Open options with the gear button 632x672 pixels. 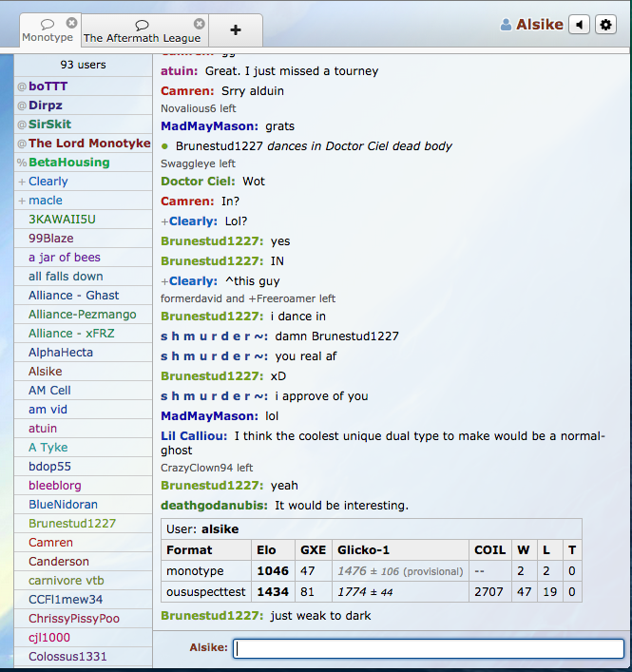[605, 25]
